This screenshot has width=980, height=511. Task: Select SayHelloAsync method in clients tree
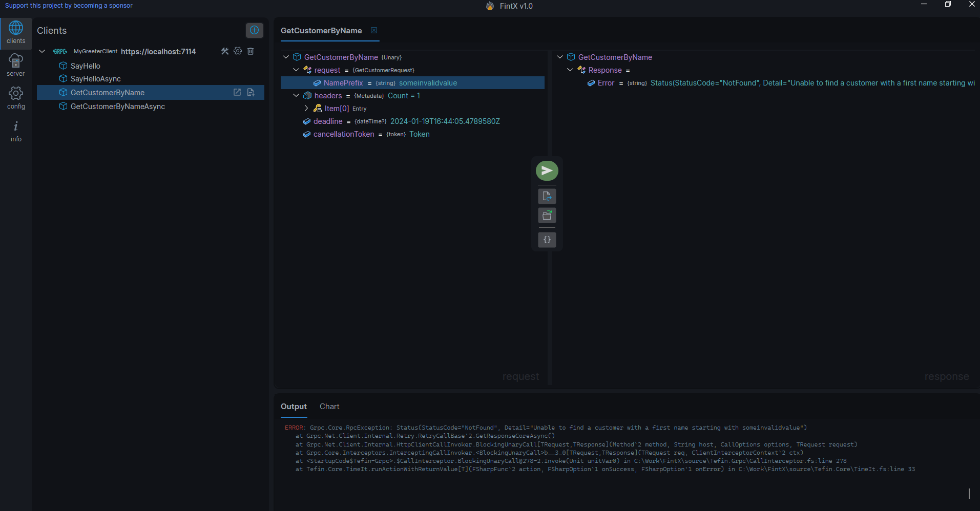coord(96,79)
